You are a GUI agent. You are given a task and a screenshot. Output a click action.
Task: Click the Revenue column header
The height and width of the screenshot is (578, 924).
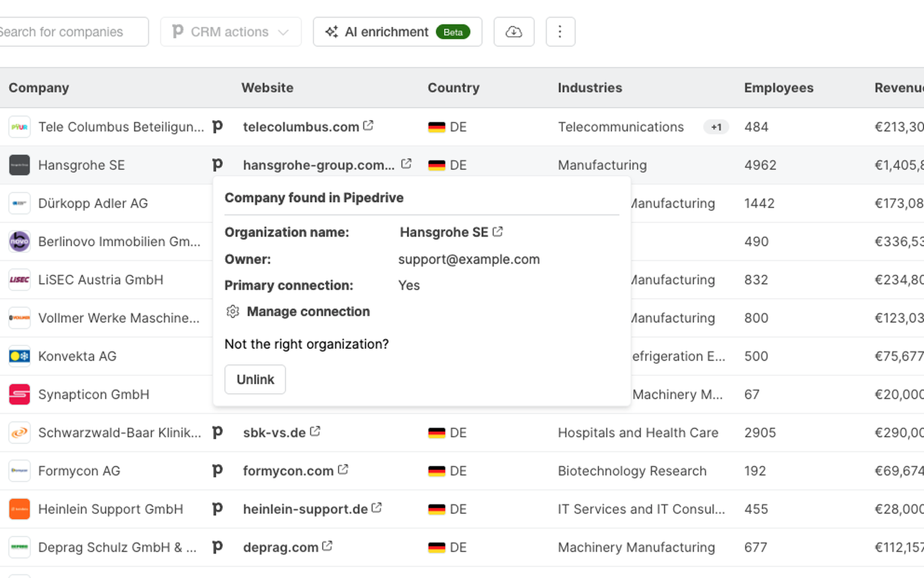point(899,88)
